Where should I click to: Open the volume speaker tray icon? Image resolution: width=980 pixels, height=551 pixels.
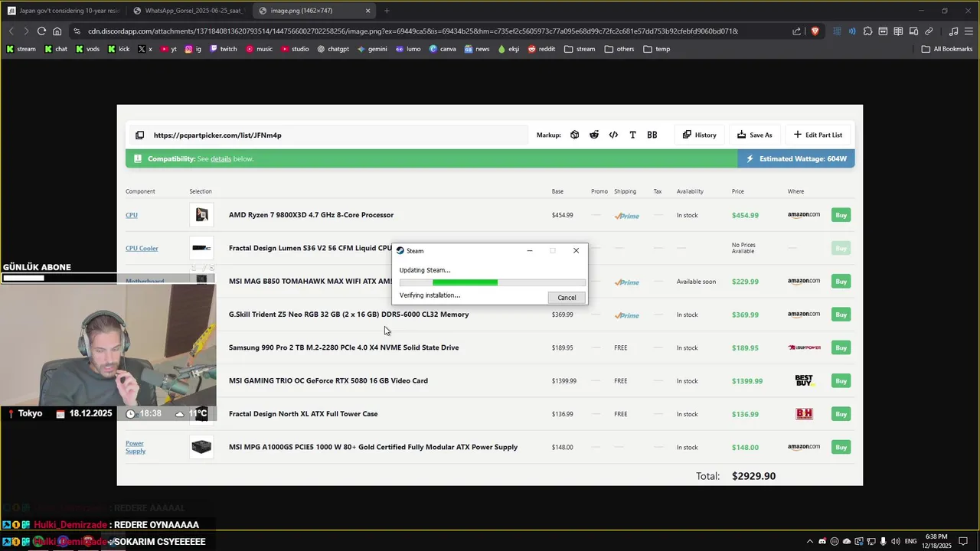pyautogui.click(x=895, y=541)
